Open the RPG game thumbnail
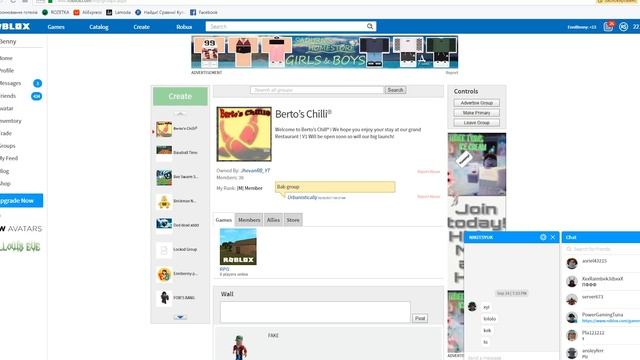 coord(238,247)
